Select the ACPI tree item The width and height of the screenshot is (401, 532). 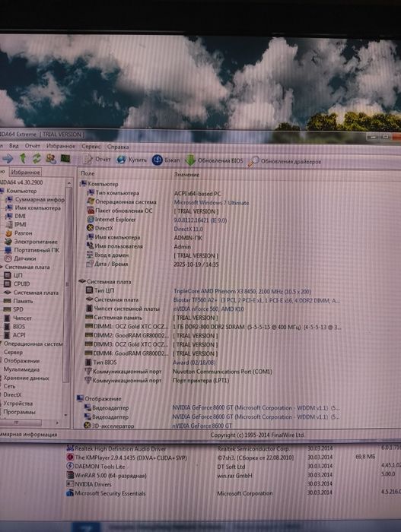(x=14, y=335)
